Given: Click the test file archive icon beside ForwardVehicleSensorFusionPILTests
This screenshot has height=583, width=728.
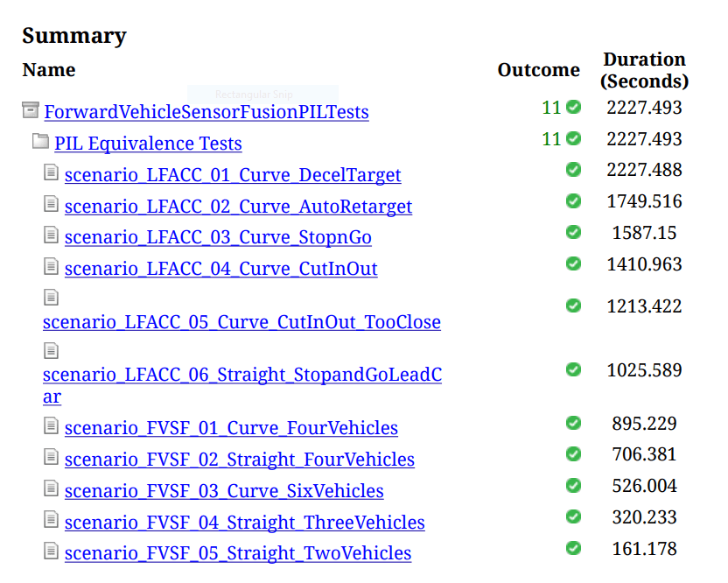Looking at the screenshot, I should 31,110.
